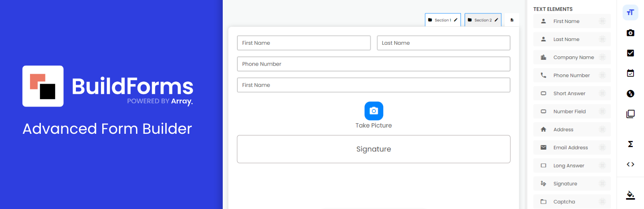Image resolution: width=644 pixels, height=209 pixels.
Task: Click the folder icon on Section 1
Action: (430, 20)
